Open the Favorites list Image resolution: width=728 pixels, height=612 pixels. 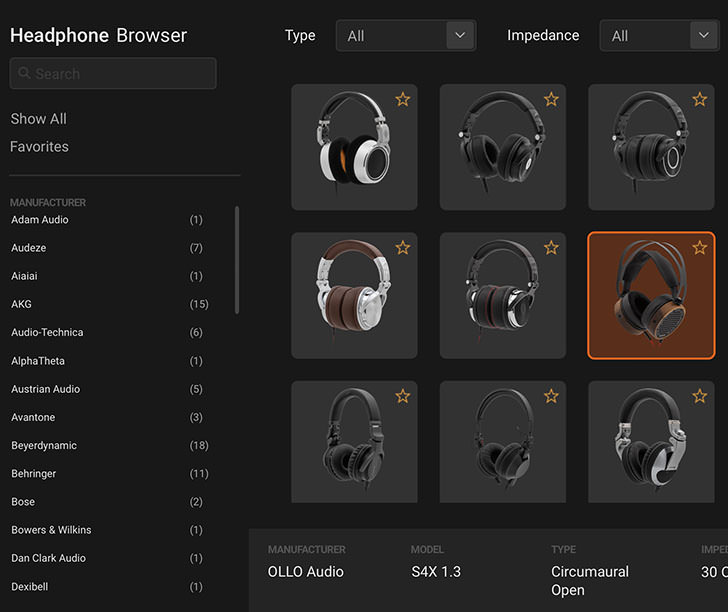click(39, 146)
